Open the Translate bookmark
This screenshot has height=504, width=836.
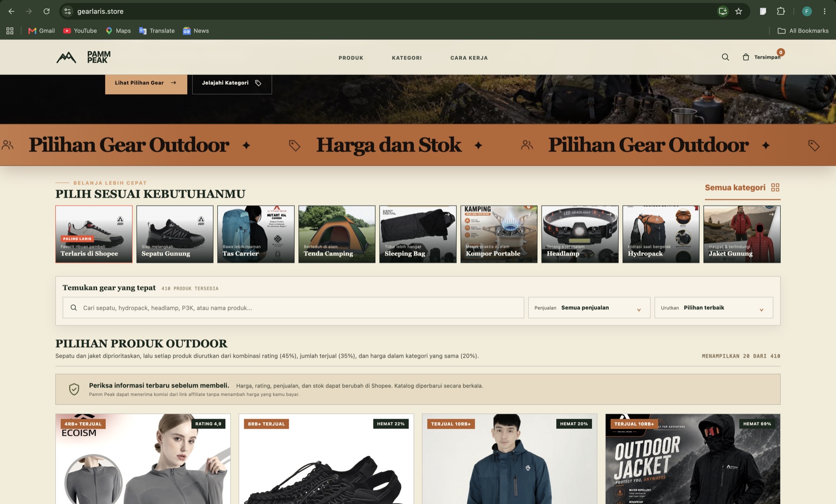pos(157,31)
